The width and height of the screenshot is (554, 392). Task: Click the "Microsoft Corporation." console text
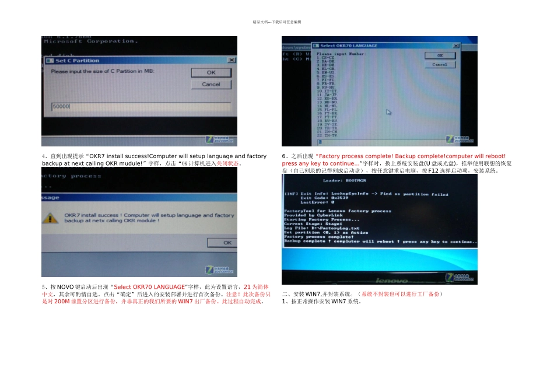click(91, 41)
